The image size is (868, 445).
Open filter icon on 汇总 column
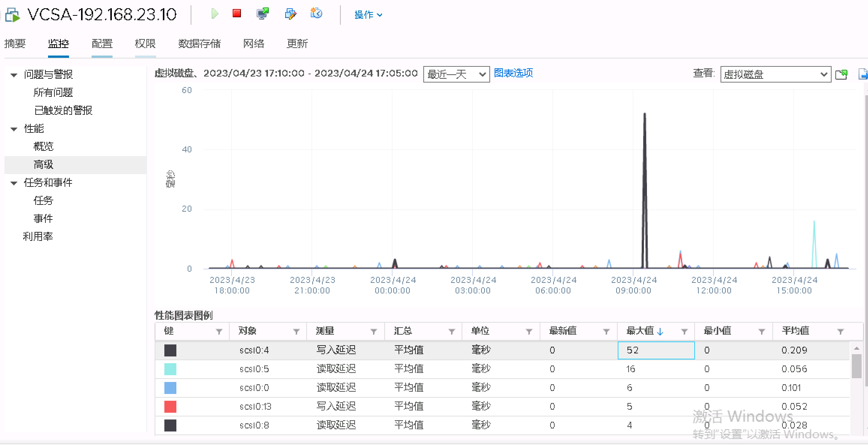pyautogui.click(x=452, y=331)
